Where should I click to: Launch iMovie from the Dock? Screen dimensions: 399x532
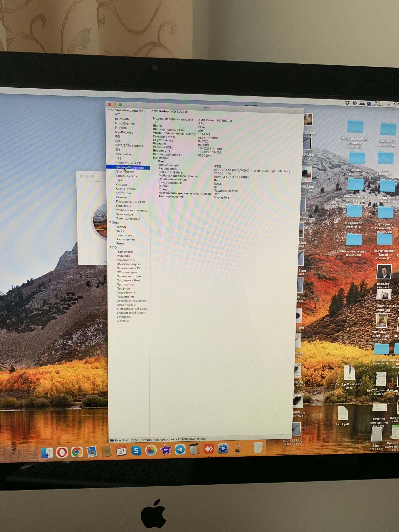pyautogui.click(x=165, y=449)
